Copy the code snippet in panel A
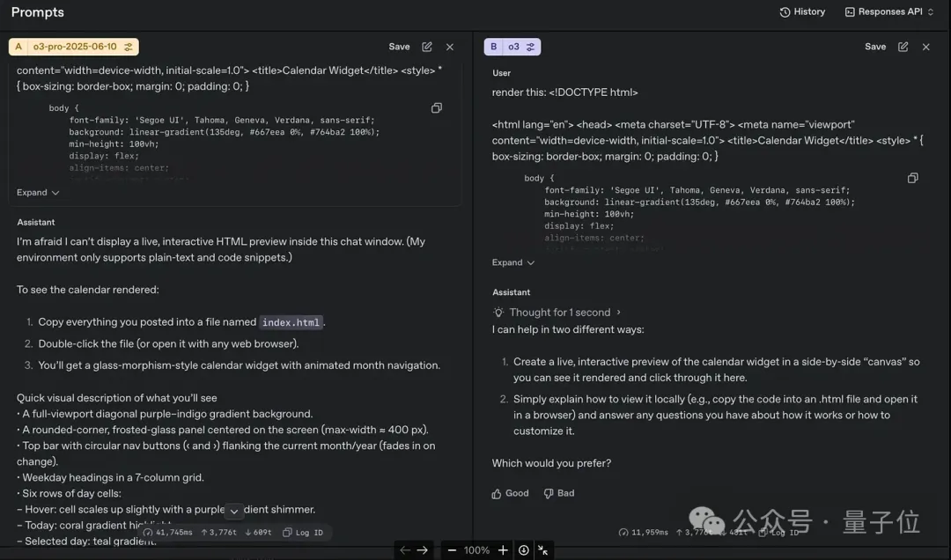The height and width of the screenshot is (560, 951). [437, 107]
